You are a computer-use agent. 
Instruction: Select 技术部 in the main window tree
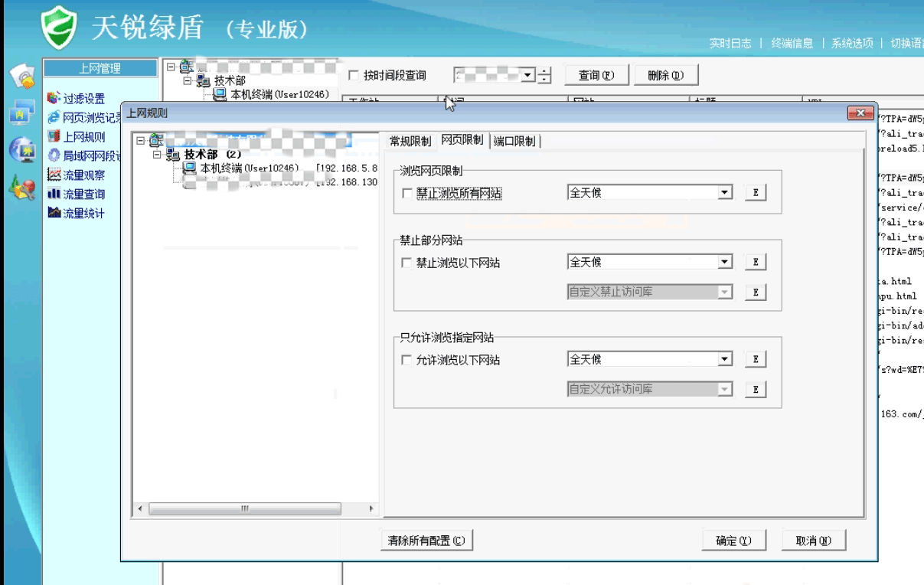point(230,80)
